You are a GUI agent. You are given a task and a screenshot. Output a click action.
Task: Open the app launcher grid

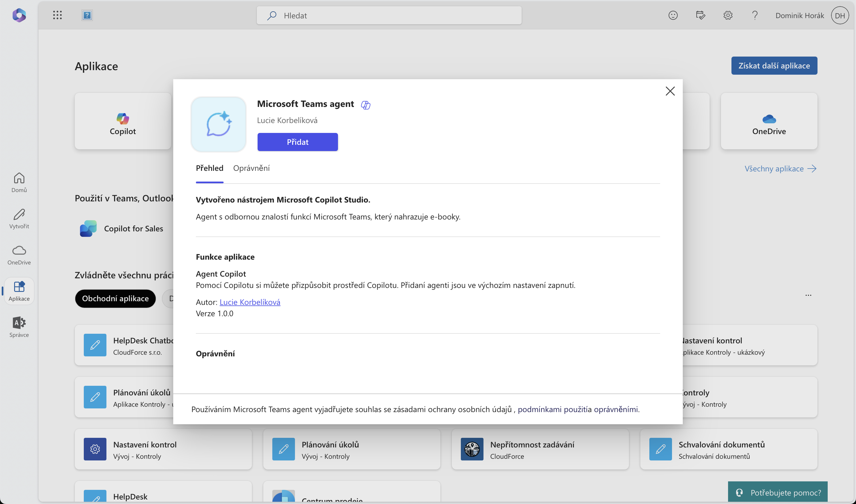coord(57,15)
